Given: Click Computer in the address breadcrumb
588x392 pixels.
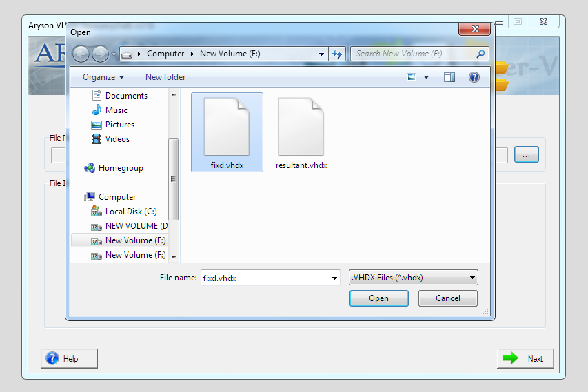Looking at the screenshot, I should click(165, 54).
